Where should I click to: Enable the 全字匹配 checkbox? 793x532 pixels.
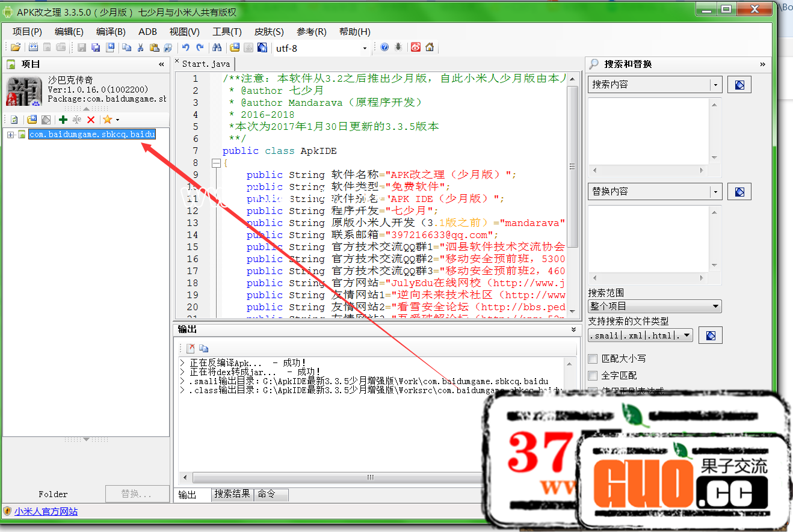point(593,376)
